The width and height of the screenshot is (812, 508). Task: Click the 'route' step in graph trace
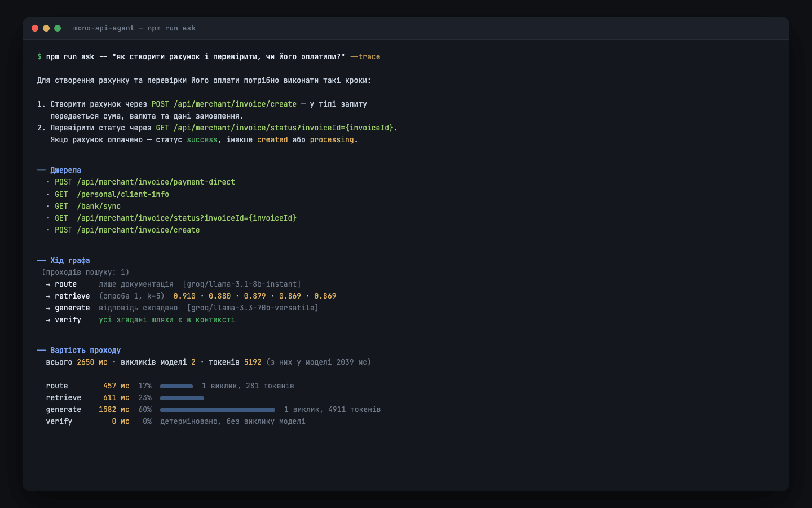point(65,284)
